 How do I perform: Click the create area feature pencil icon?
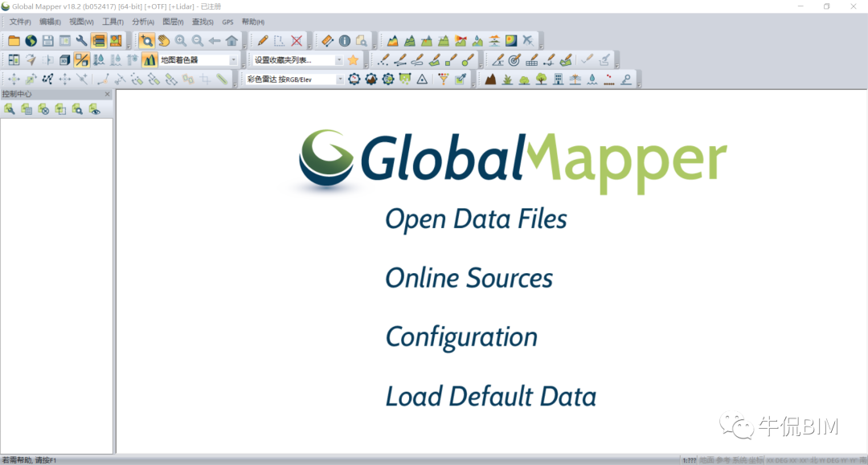[x=435, y=59]
